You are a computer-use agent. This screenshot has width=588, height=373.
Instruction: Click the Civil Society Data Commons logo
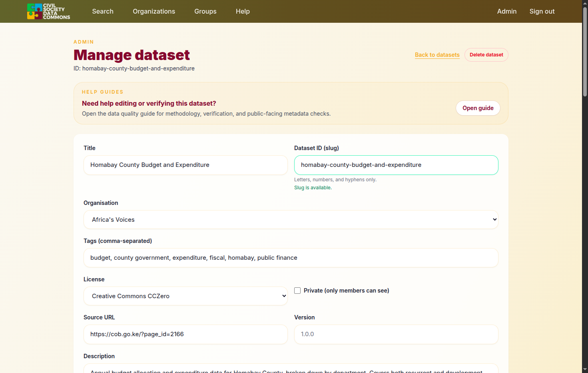(x=48, y=11)
